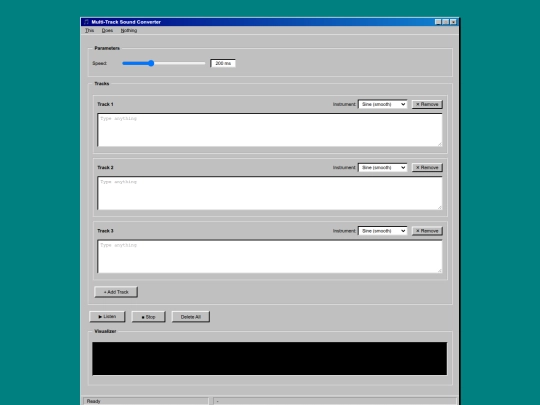Remove Track 3

click(427, 231)
